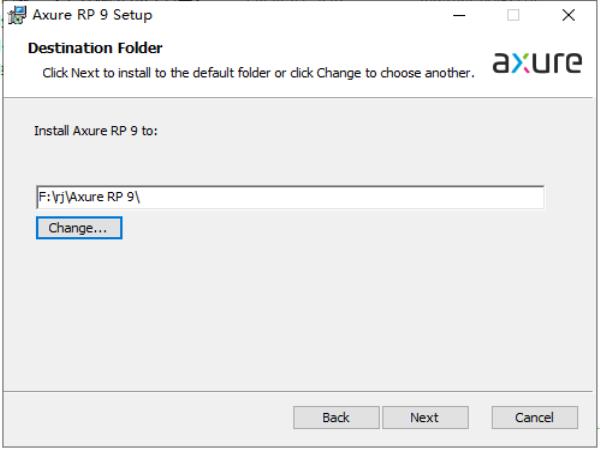Minimize the Axure RP 9 Setup window
This screenshot has width=600, height=450.
coord(459,15)
